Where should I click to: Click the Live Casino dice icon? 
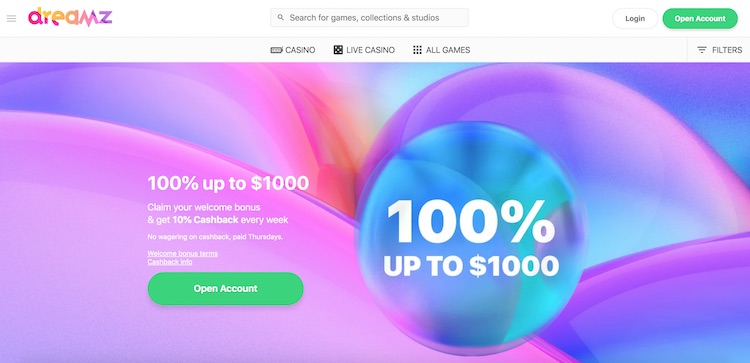point(338,50)
